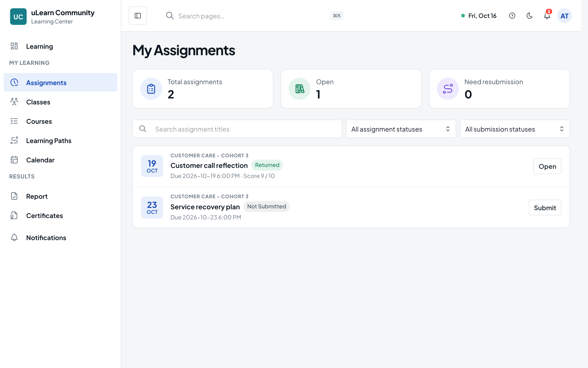Screen dimensions: 588x368
Task: Go to Learning in the sidebar
Action: [x=60, y=46]
